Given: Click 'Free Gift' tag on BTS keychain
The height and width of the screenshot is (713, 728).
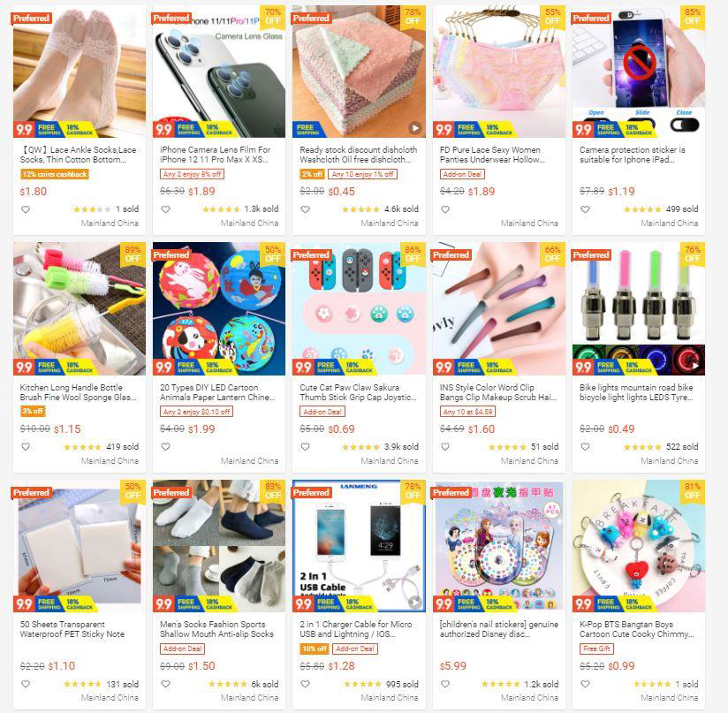Looking at the screenshot, I should (x=596, y=649).
